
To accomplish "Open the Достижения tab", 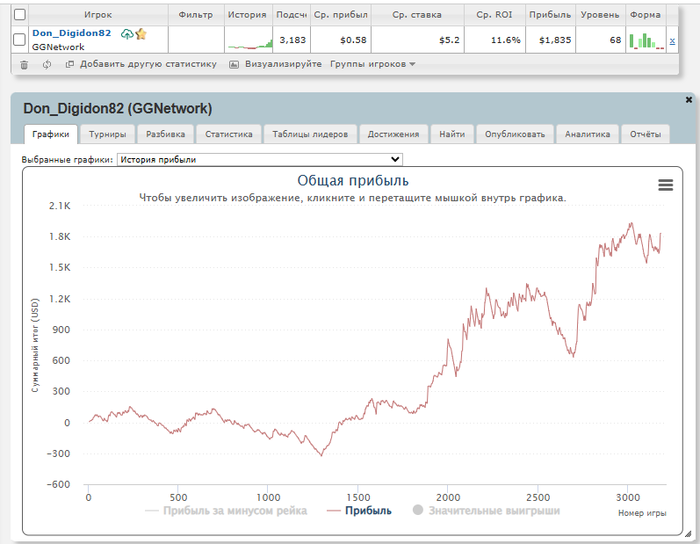I will point(393,134).
